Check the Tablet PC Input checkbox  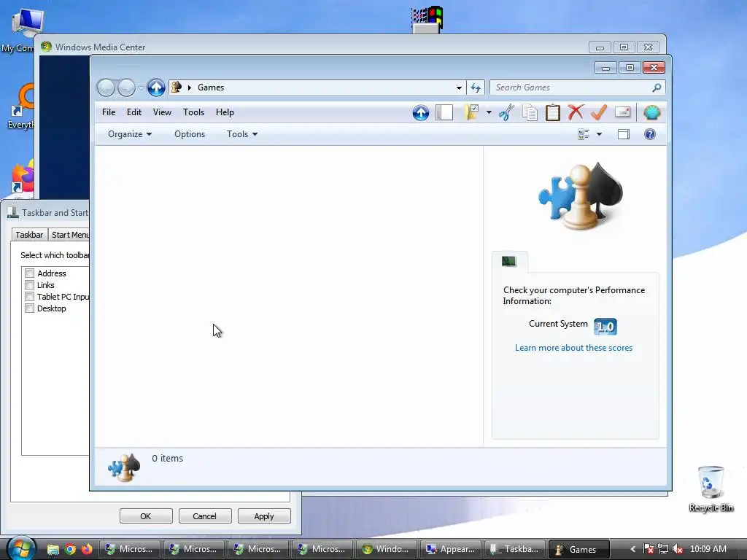pos(29,297)
